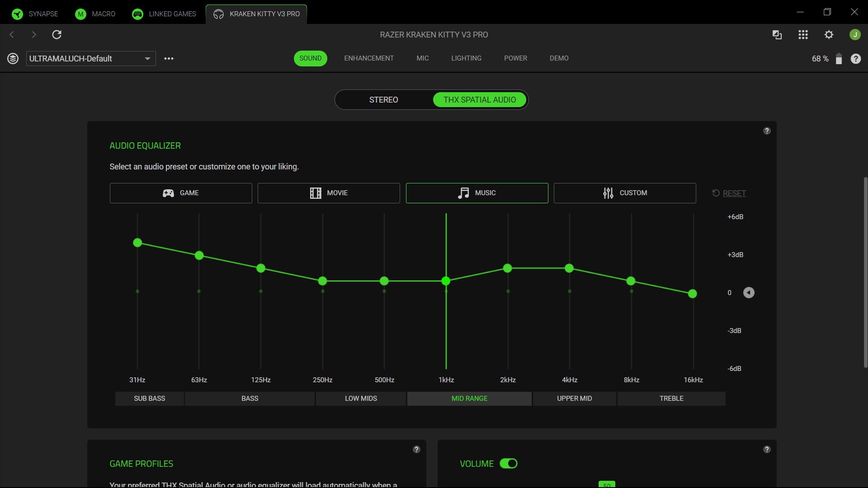The height and width of the screenshot is (488, 868).
Task: Open the profile options via the ellipsis menu
Action: tap(169, 58)
